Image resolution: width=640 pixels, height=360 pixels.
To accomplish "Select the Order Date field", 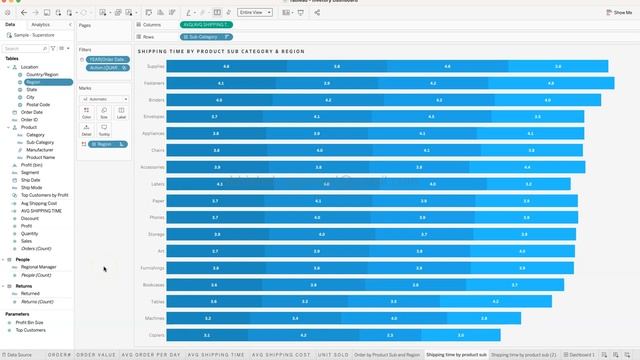I will click(x=32, y=112).
